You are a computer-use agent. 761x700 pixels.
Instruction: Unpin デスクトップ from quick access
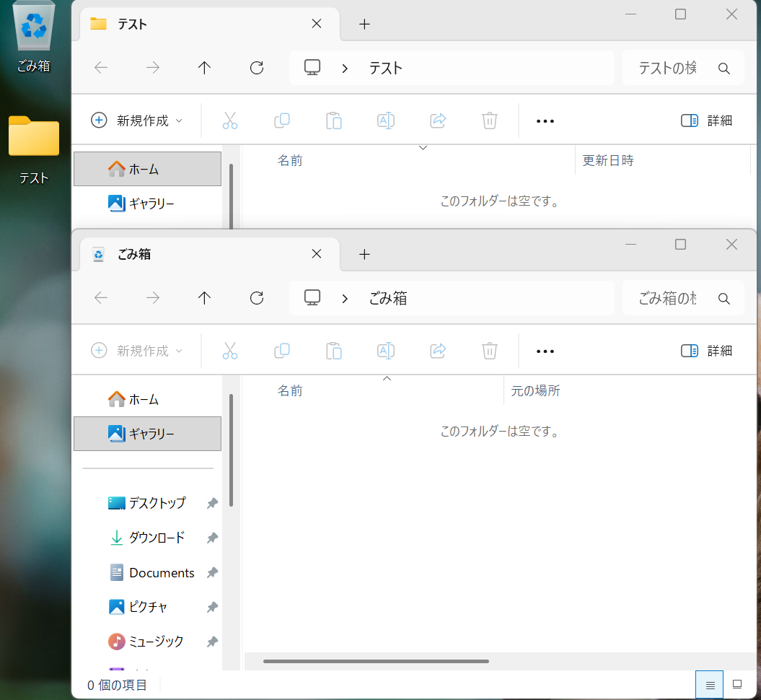(x=212, y=504)
